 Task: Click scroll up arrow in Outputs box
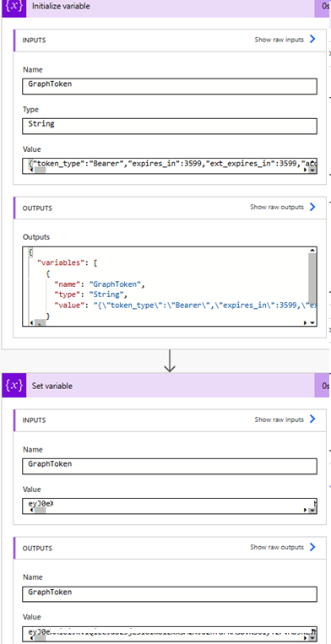click(x=312, y=250)
